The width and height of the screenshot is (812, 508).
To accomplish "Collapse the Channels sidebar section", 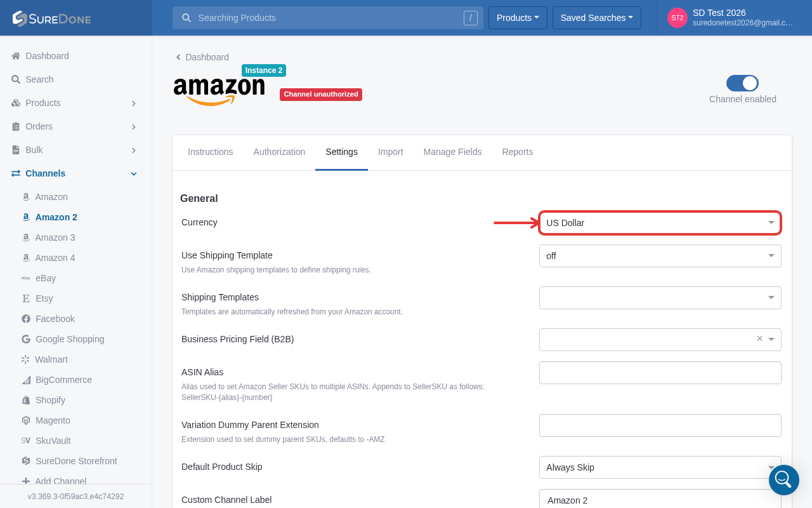I will tap(134, 173).
